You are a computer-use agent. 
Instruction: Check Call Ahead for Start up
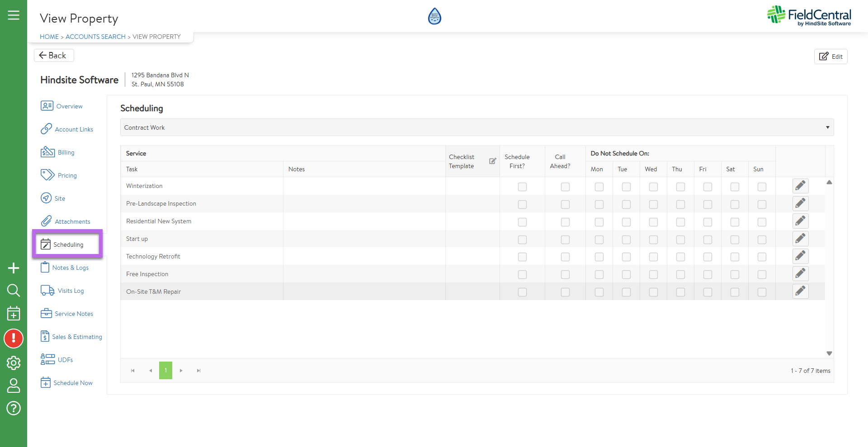point(565,240)
